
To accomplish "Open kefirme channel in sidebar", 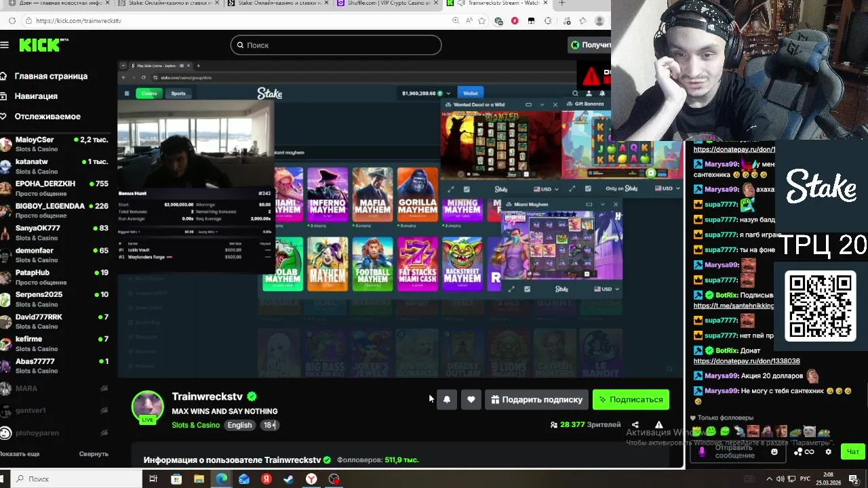I will pyautogui.click(x=54, y=344).
